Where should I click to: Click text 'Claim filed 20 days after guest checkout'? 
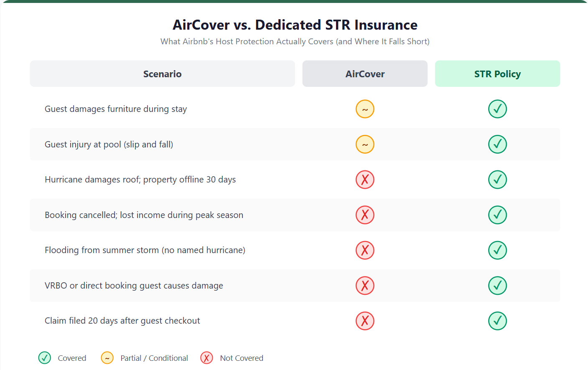tap(122, 321)
